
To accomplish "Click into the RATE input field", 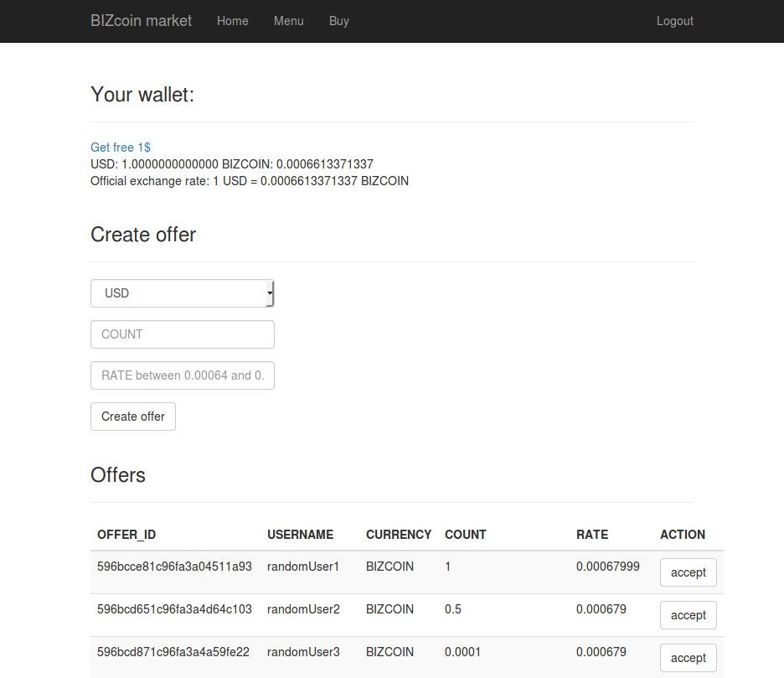I will pyautogui.click(x=182, y=375).
